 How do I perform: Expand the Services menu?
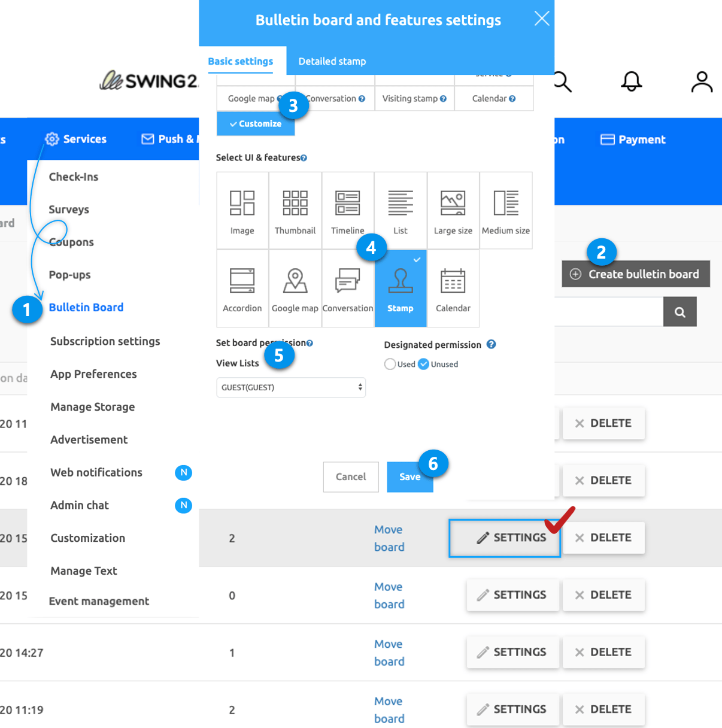[76, 139]
